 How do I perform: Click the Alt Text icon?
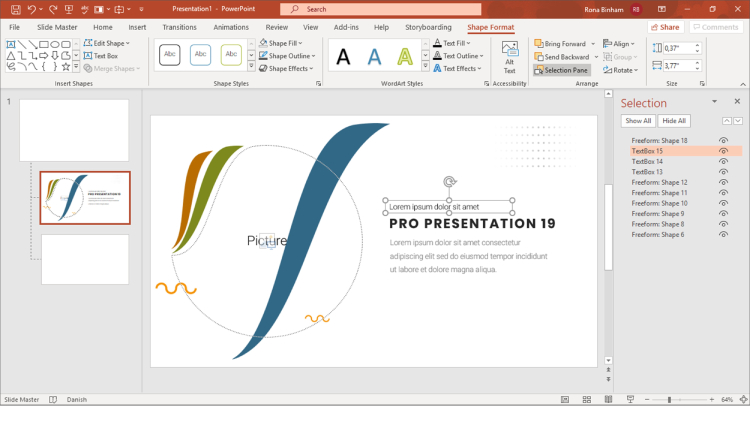click(509, 57)
